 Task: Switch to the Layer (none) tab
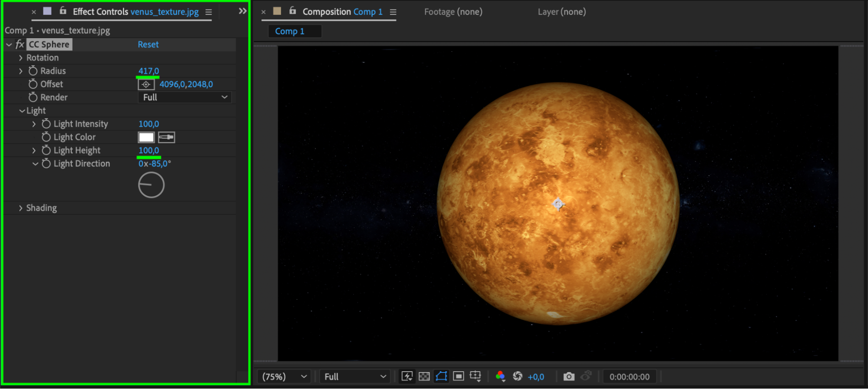pos(561,12)
